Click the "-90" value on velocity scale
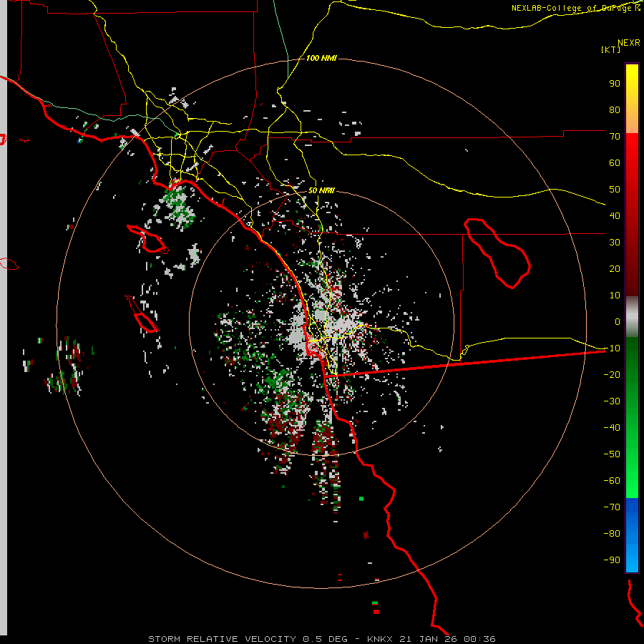 612,560
